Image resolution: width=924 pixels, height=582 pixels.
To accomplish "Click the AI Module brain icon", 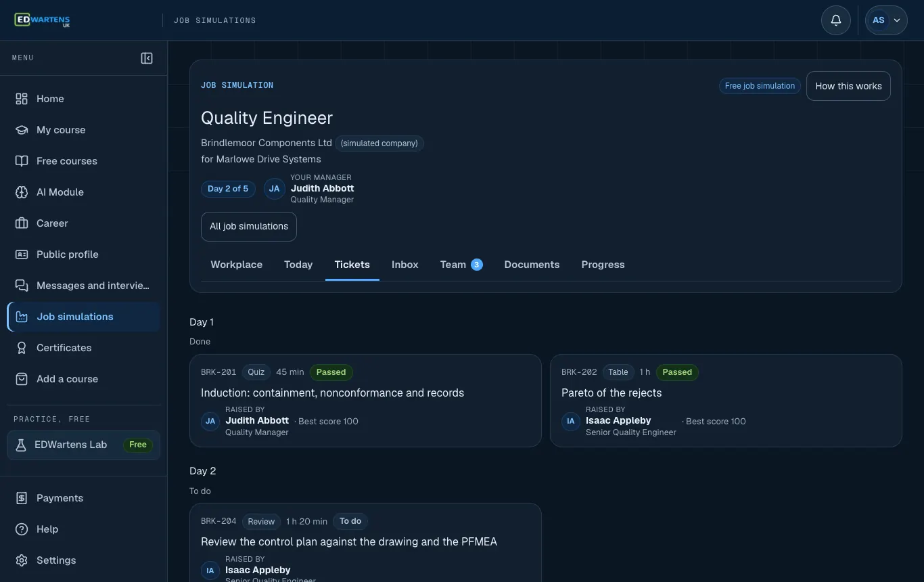I will [x=22, y=192].
